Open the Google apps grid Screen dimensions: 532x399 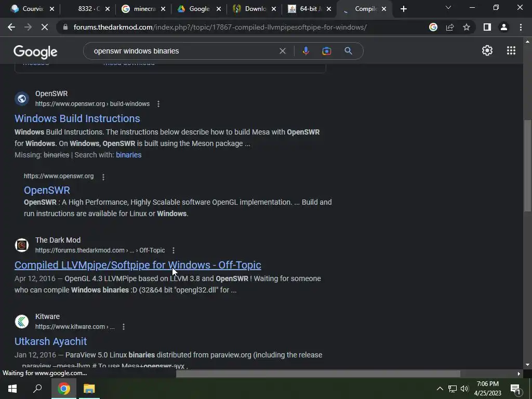pos(511,50)
